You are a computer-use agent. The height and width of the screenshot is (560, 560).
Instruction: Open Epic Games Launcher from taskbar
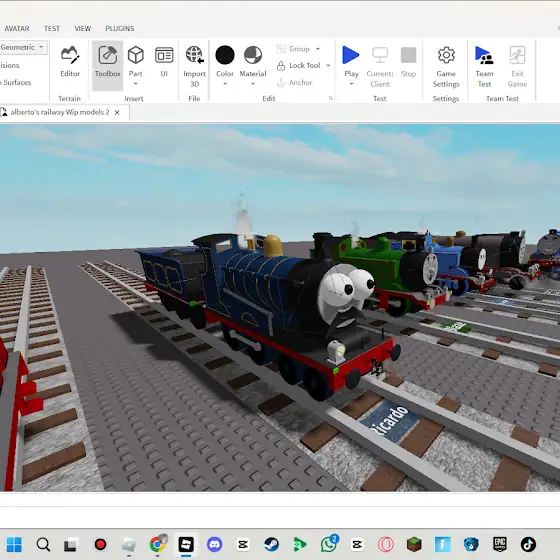click(500, 544)
